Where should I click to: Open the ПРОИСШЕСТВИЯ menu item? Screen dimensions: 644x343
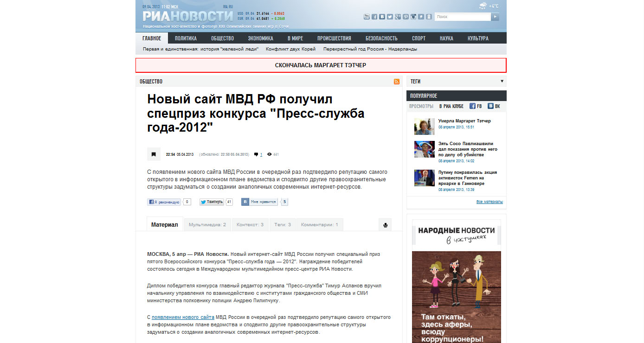pyautogui.click(x=334, y=38)
